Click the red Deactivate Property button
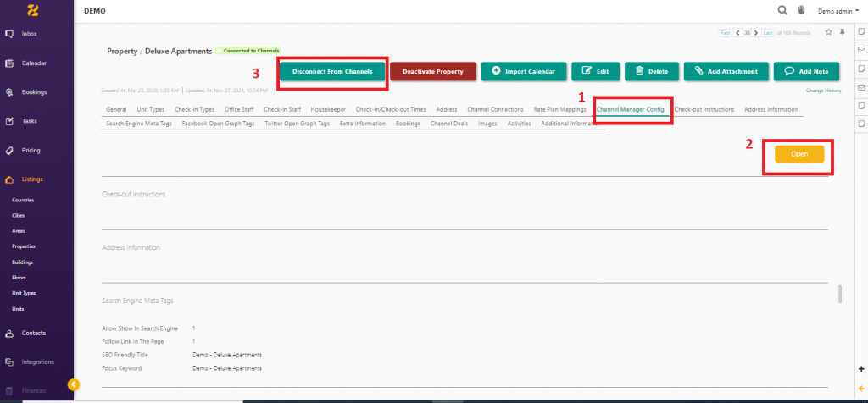The image size is (868, 403). click(432, 72)
